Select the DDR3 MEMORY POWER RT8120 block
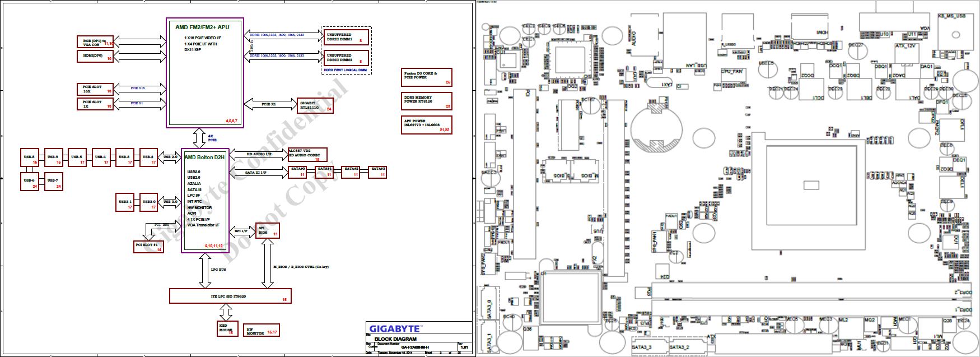 click(x=427, y=101)
